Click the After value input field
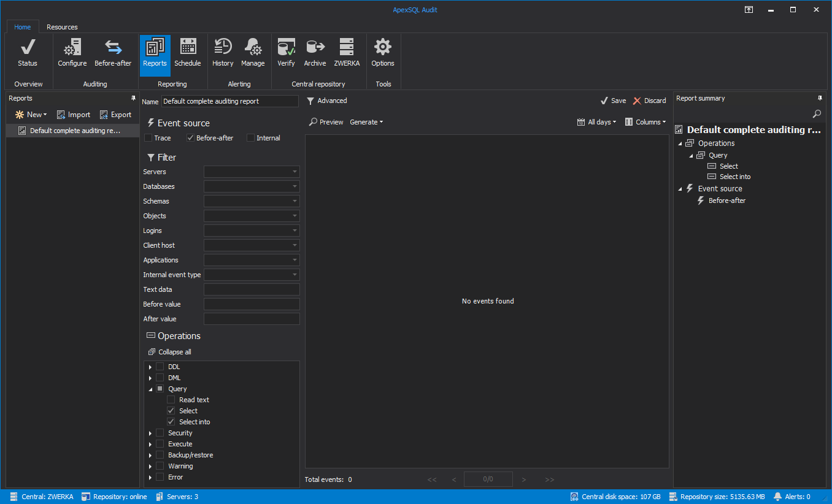 click(x=252, y=319)
